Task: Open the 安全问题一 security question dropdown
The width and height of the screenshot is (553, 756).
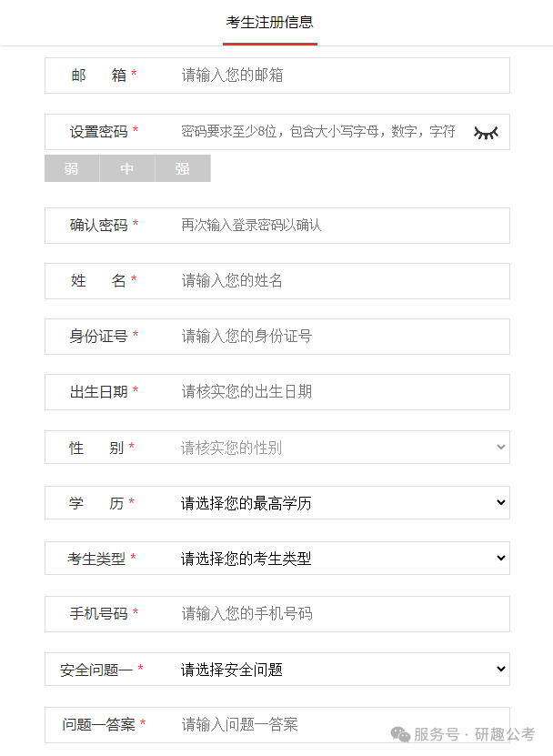Action: click(318, 669)
